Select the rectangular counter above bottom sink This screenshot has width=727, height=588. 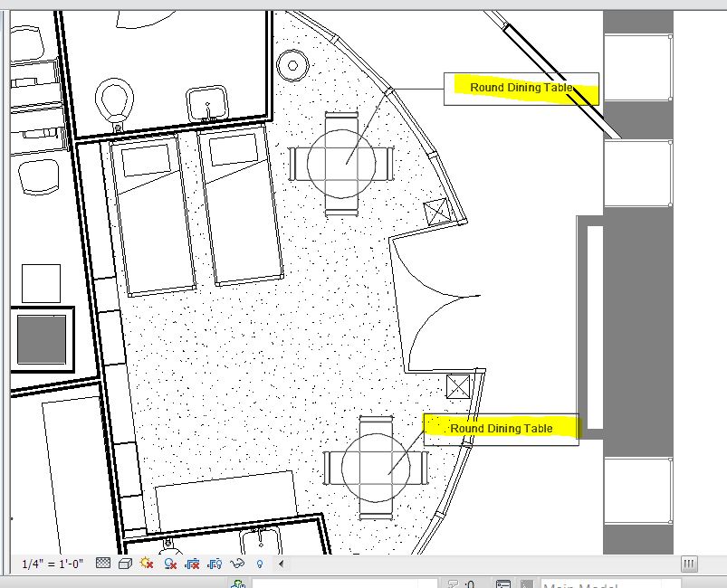pos(225,499)
